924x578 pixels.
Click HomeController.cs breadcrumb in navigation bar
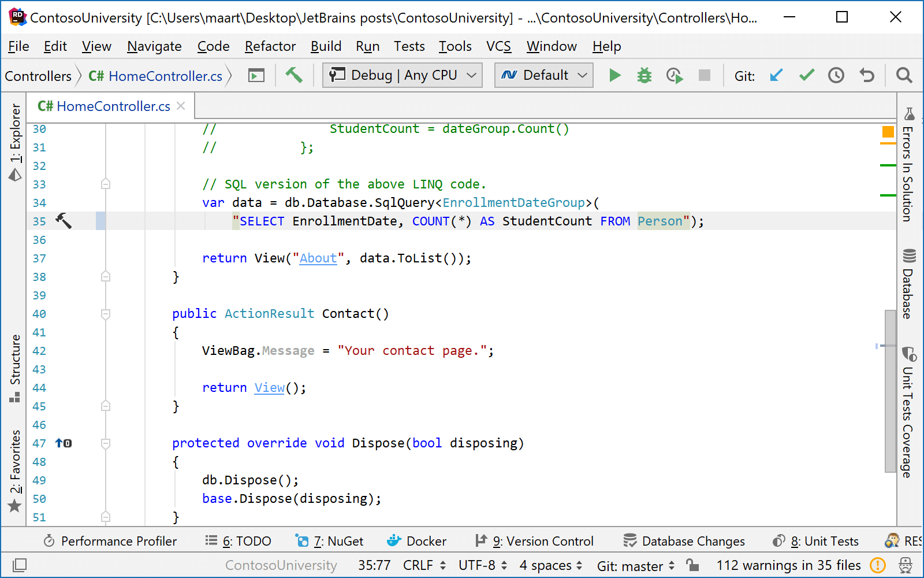155,76
